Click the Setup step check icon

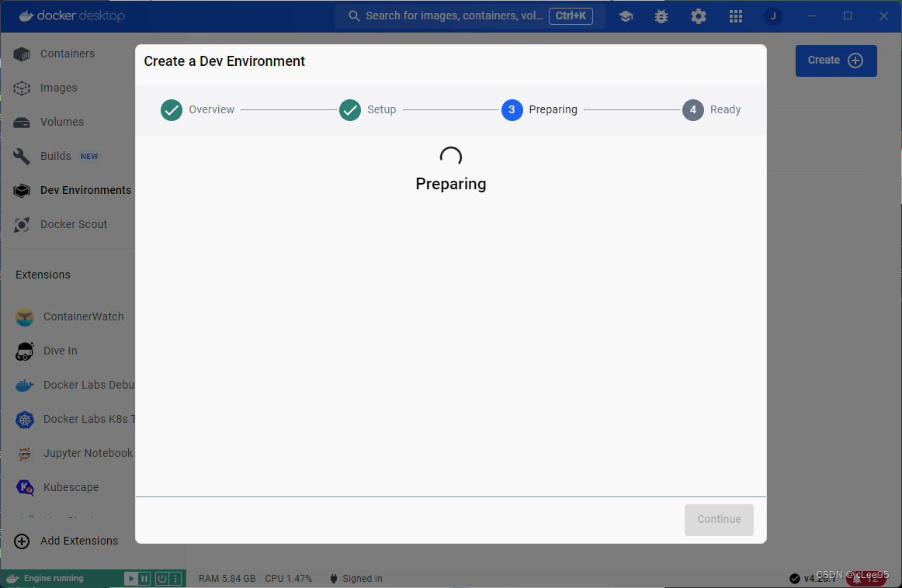[350, 110]
